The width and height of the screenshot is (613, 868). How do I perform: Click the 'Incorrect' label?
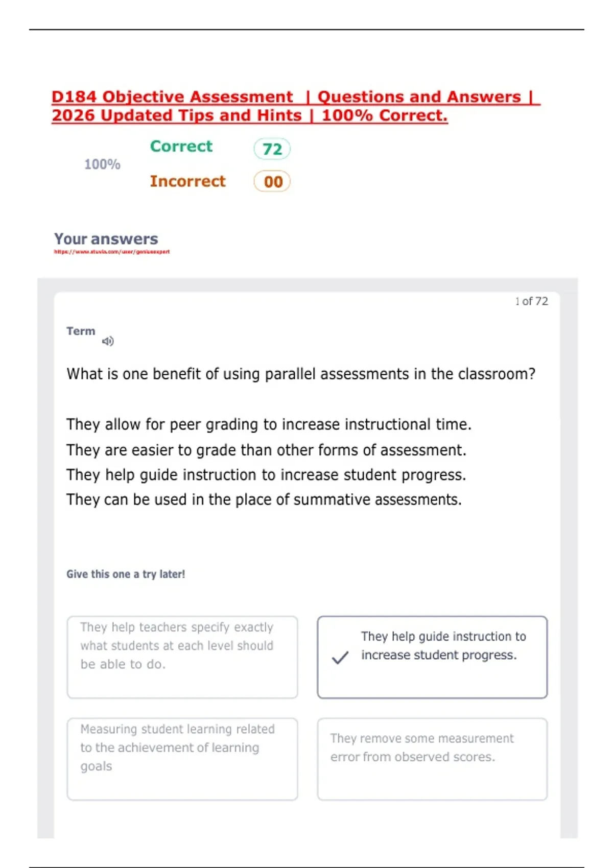tap(187, 181)
